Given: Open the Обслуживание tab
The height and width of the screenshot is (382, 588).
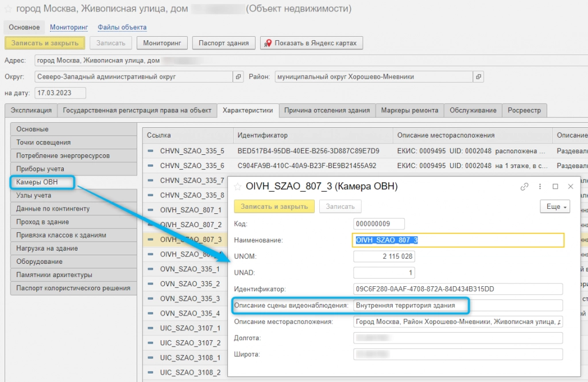Looking at the screenshot, I should click(473, 110).
